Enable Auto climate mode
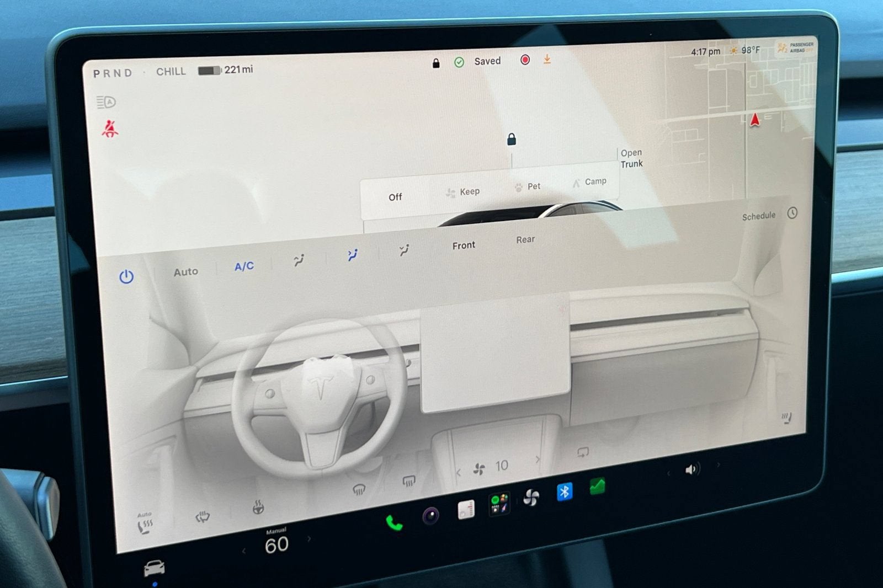This screenshot has height=588, width=883. point(185,272)
